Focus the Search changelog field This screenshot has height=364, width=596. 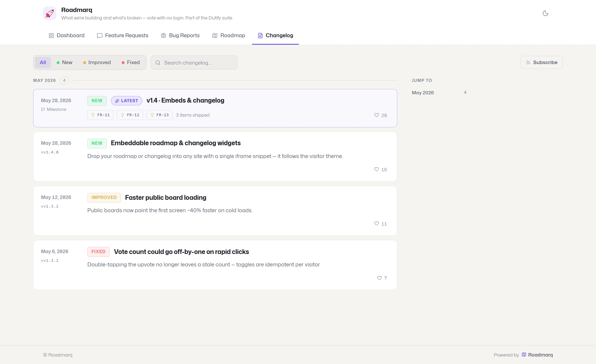point(194,63)
